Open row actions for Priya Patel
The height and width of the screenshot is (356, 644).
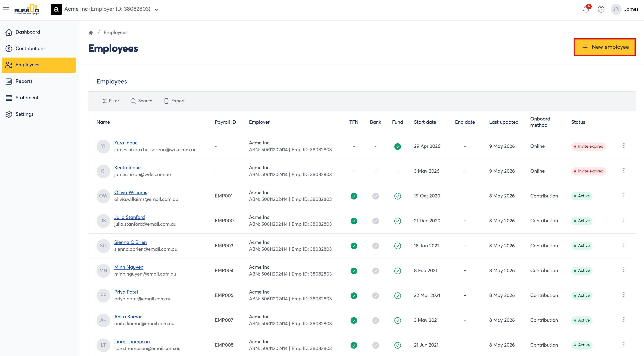(x=624, y=295)
